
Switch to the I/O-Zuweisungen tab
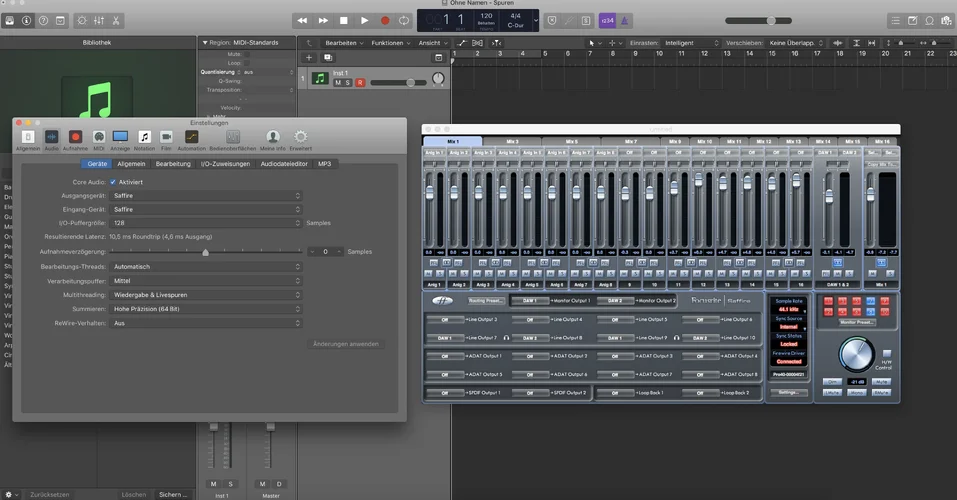tap(225, 163)
